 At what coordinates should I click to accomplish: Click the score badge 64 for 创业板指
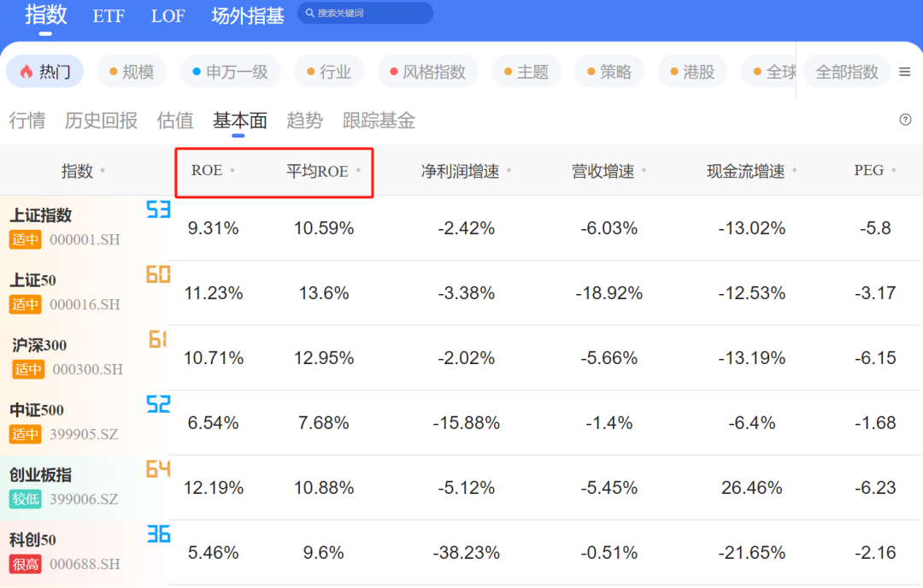click(158, 469)
